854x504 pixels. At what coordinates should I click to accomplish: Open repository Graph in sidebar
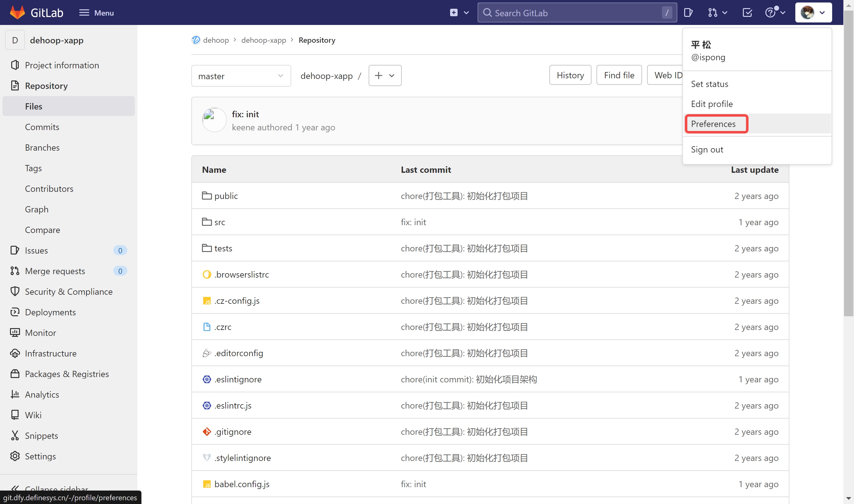68,209
